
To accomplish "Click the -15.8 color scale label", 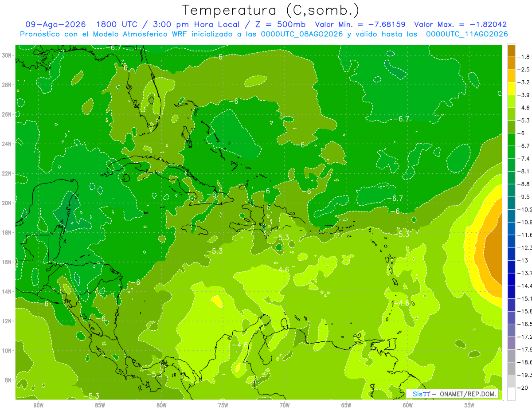I will point(525,311).
